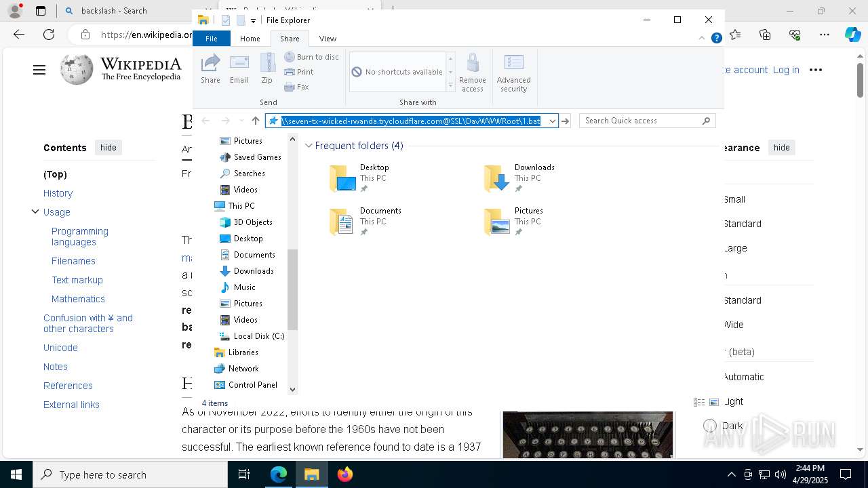868x488 pixels.
Task: Click the search magnifier in Quick access
Action: click(706, 121)
